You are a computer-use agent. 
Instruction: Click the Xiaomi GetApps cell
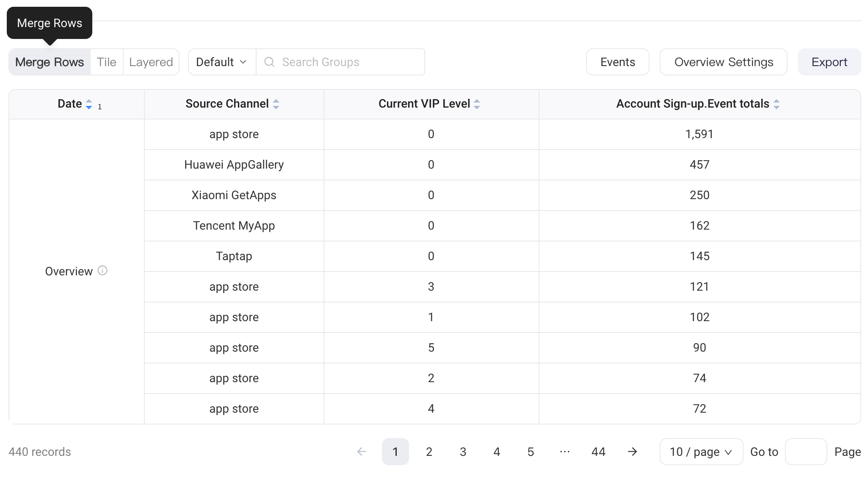click(x=234, y=195)
